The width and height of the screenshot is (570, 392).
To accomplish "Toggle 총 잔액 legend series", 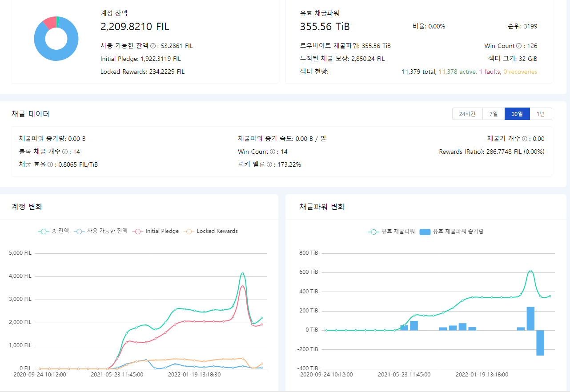I will pos(53,231).
